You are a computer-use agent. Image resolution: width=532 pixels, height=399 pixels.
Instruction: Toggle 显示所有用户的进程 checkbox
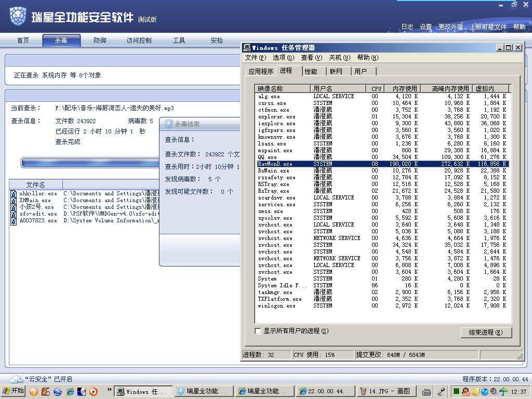(x=258, y=331)
